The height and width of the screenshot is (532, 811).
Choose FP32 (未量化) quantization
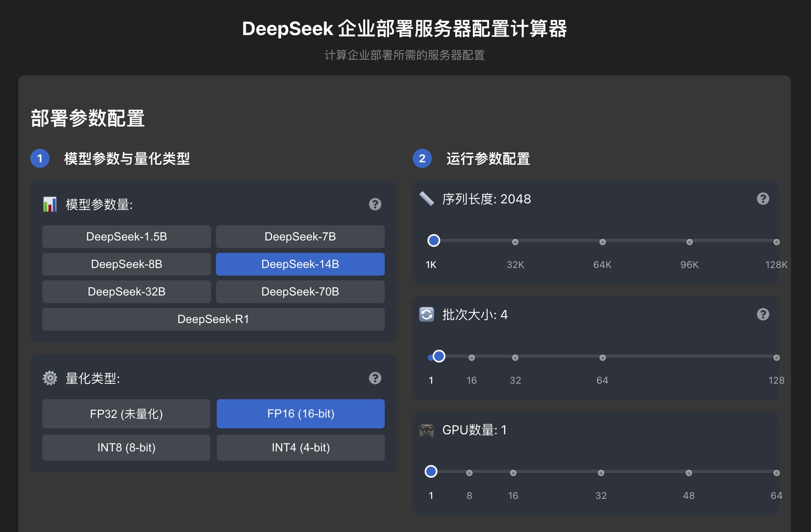[126, 414]
